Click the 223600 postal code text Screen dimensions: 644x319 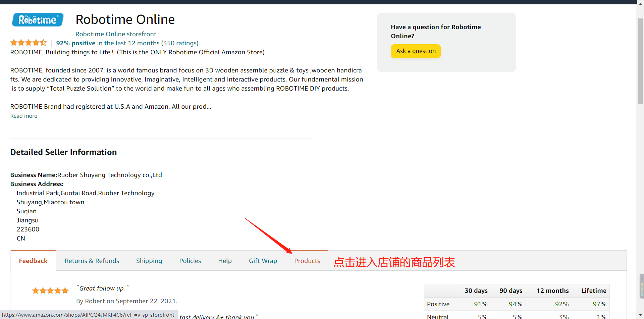pos(28,229)
